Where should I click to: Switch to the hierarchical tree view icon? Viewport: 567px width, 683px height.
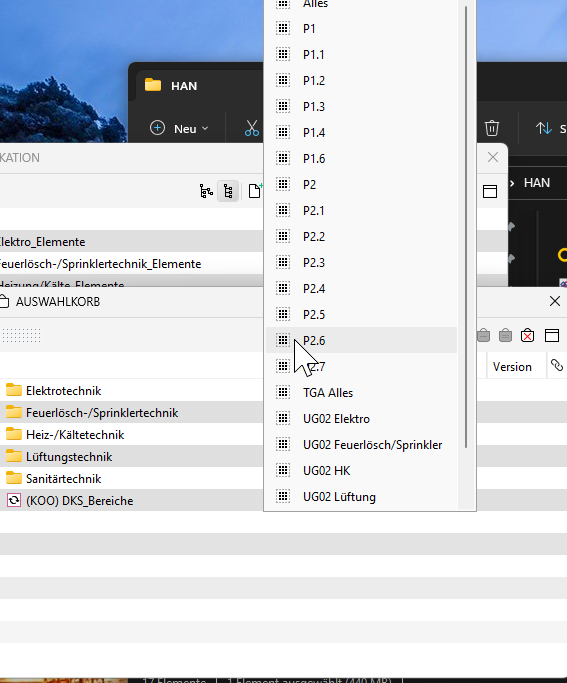pos(206,191)
